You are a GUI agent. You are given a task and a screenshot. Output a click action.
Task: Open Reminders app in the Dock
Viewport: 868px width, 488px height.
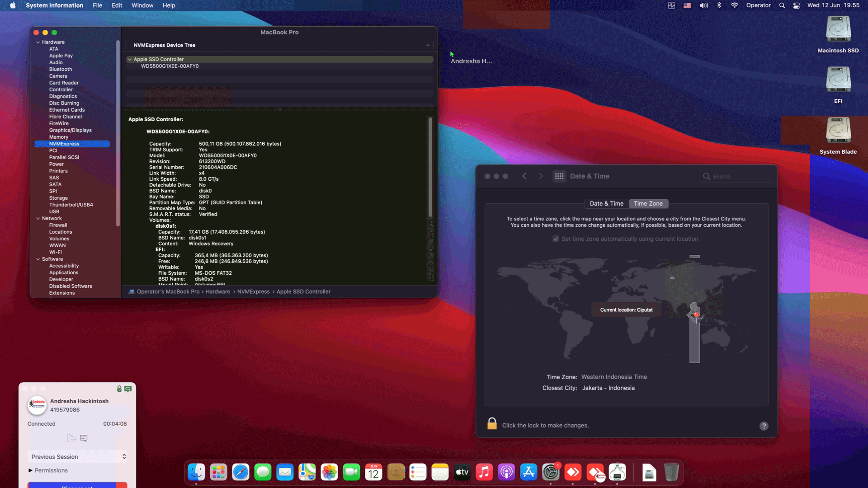418,473
